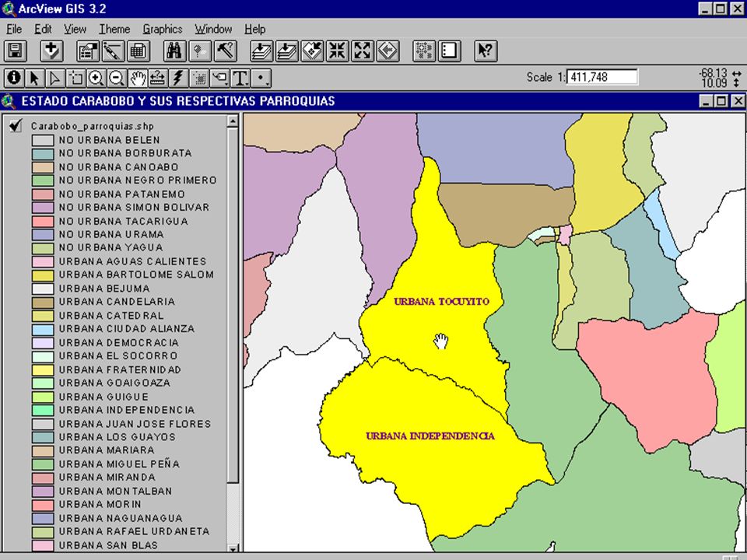The height and width of the screenshot is (560, 747).
Task: Open the Help menu
Action: coord(255,29)
